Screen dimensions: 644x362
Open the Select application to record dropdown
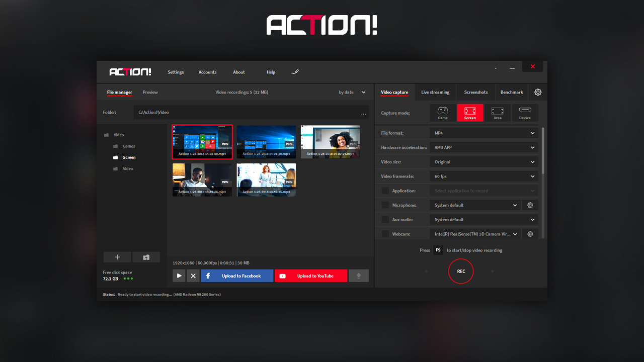coord(484,191)
